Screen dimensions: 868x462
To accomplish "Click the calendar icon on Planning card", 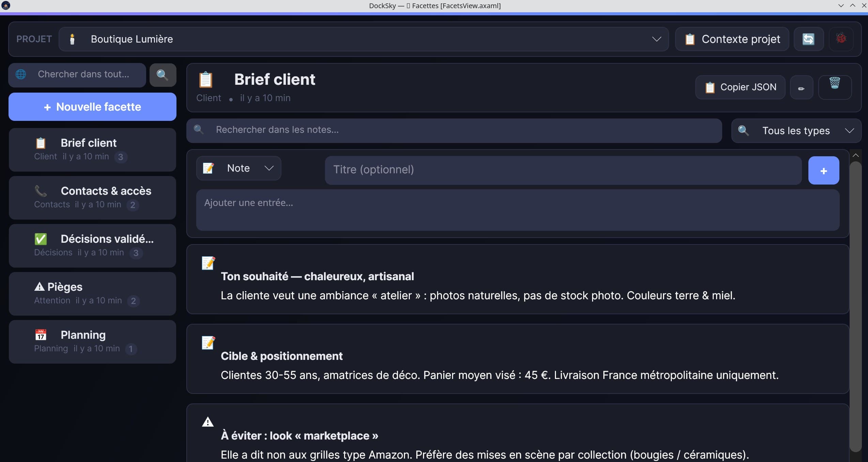I will point(41,335).
